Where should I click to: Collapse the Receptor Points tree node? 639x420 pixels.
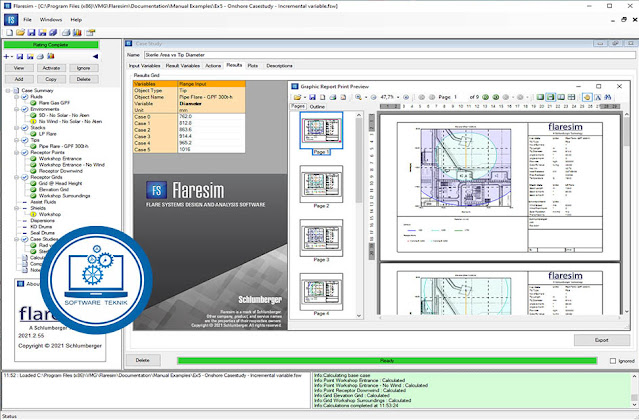pos(17,153)
